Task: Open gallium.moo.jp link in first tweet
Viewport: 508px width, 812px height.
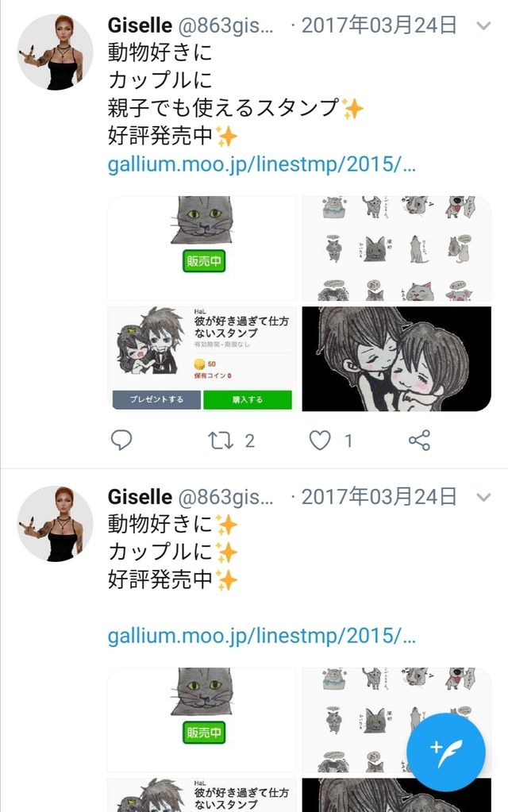Action: click(x=261, y=164)
